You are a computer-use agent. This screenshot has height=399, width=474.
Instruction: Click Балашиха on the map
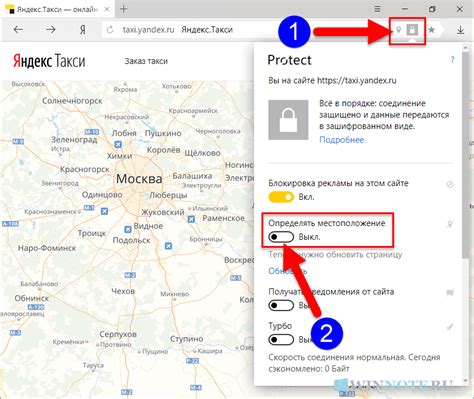[192, 176]
